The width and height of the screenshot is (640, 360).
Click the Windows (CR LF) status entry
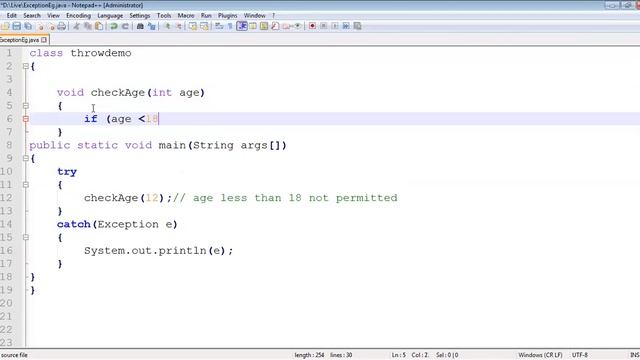(540, 355)
